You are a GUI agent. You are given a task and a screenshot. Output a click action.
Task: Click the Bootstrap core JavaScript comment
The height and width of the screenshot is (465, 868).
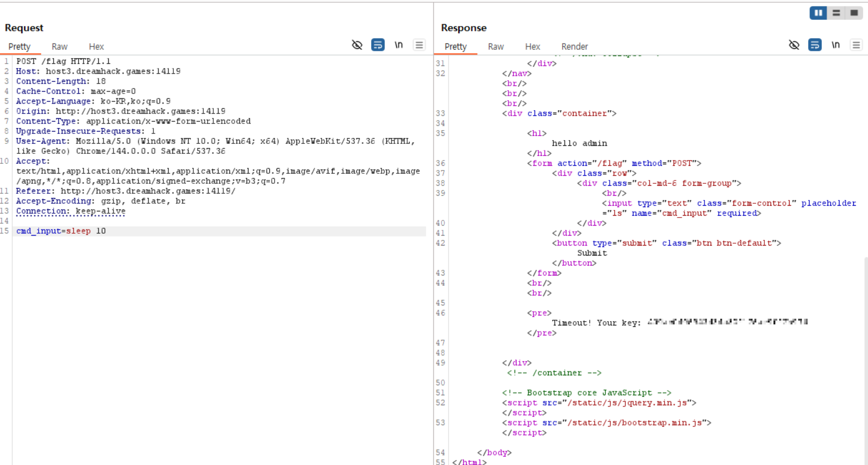coord(587,393)
